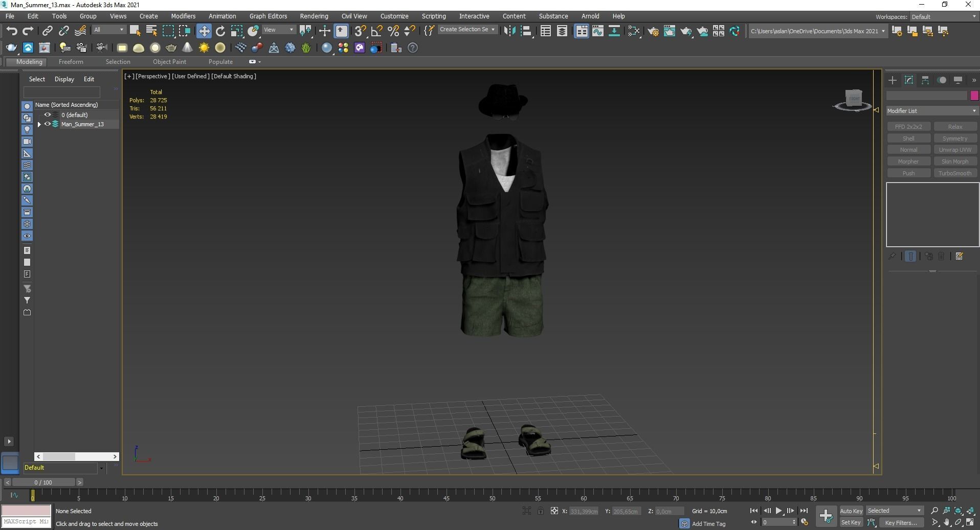The height and width of the screenshot is (530, 980).
Task: Open the Motion panel tab
Action: coord(942,80)
